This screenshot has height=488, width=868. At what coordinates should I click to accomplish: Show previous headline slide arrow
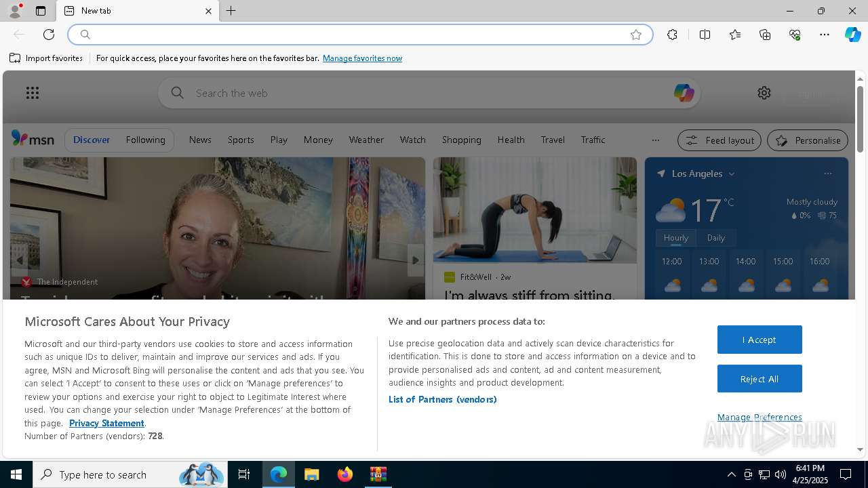20,260
